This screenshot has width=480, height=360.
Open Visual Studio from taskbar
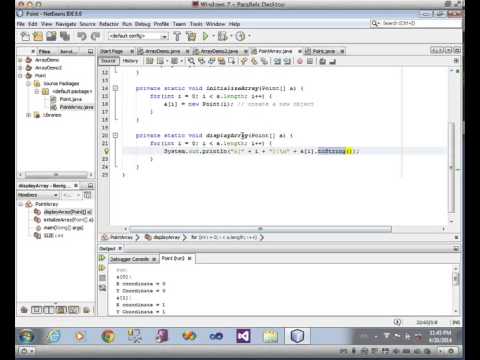243,336
